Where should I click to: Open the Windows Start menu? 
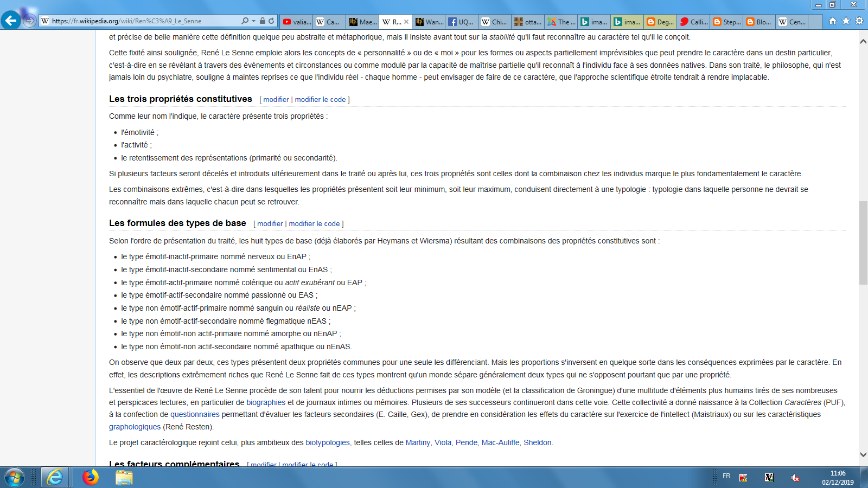click(15, 478)
